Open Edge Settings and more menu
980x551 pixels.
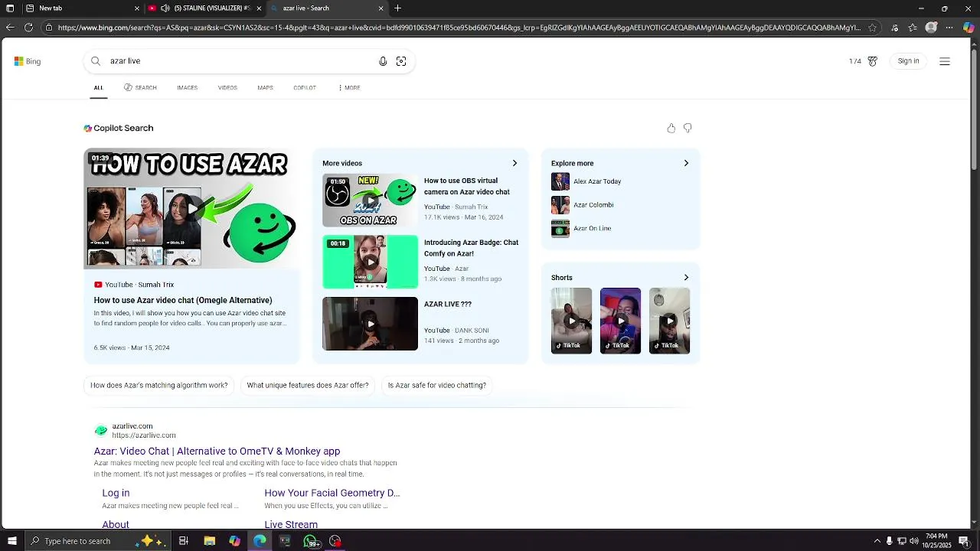click(949, 28)
